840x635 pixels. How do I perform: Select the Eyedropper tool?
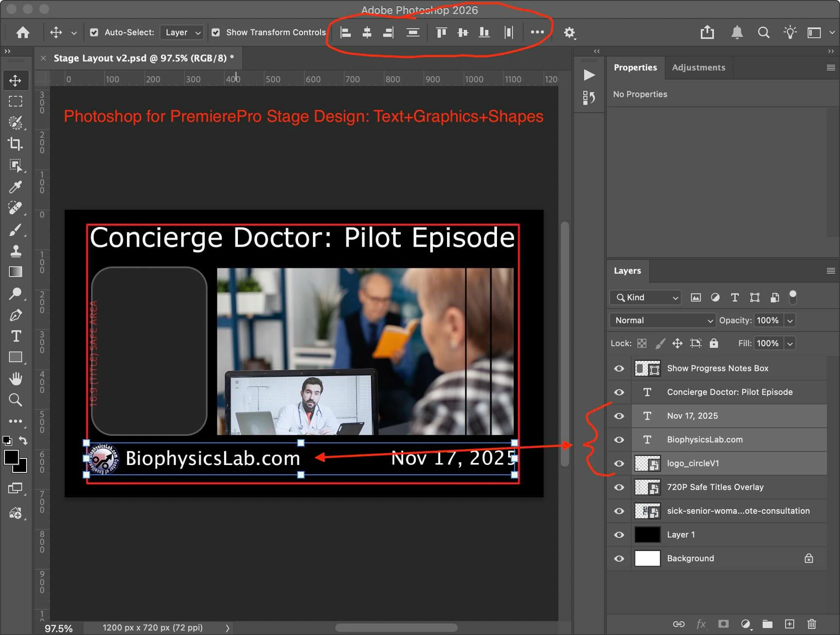15,187
